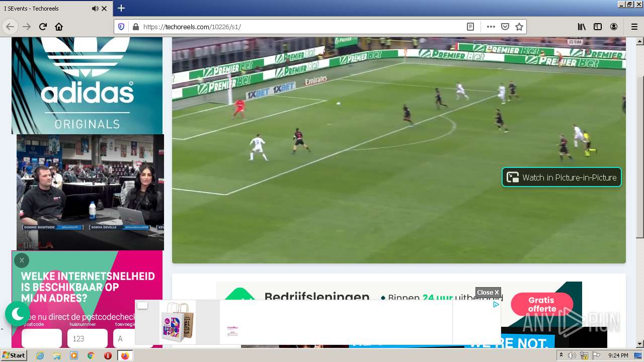Go back to previous page
Viewport: 644px width, 362px height.
click(x=10, y=27)
